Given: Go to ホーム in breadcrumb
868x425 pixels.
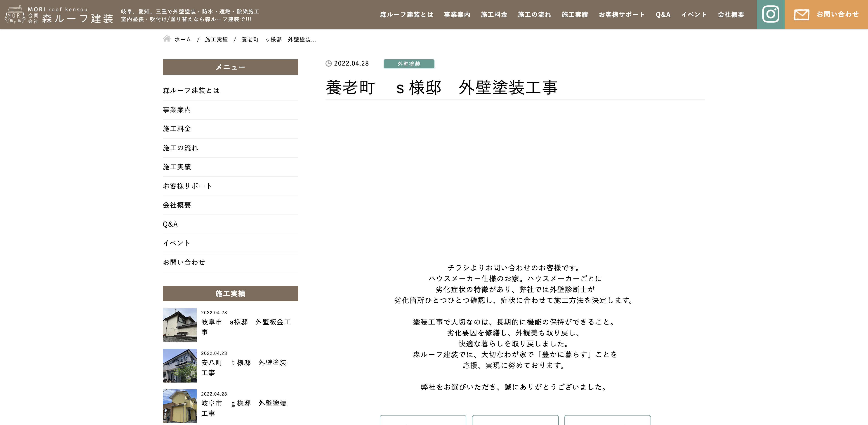Looking at the screenshot, I should click(x=183, y=39).
